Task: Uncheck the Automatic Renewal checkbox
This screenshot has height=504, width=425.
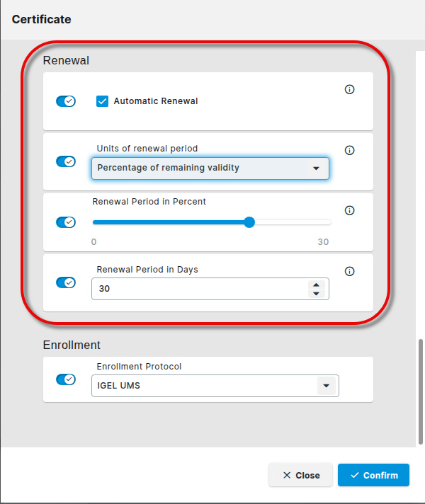Action: 102,101
